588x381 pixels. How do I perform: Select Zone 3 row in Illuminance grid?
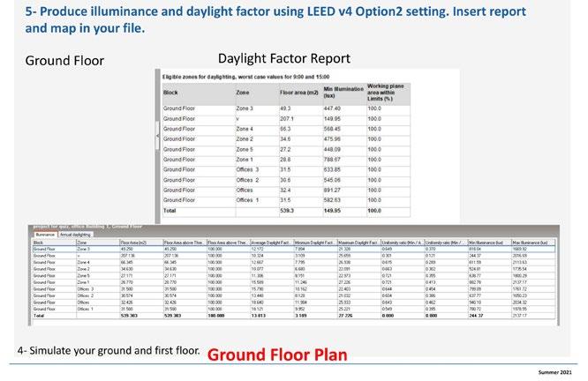pyautogui.click(x=294, y=249)
